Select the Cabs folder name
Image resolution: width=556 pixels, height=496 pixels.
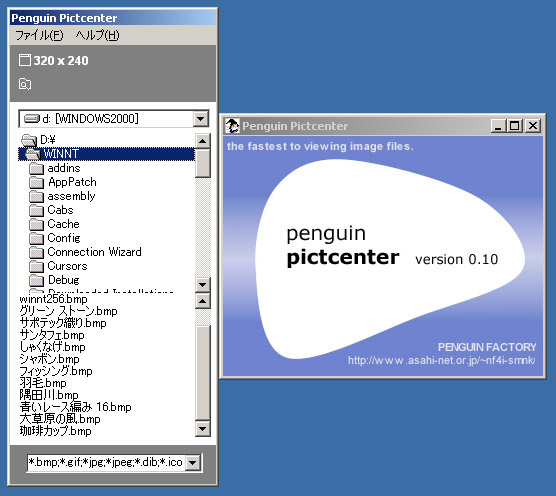click(x=60, y=210)
